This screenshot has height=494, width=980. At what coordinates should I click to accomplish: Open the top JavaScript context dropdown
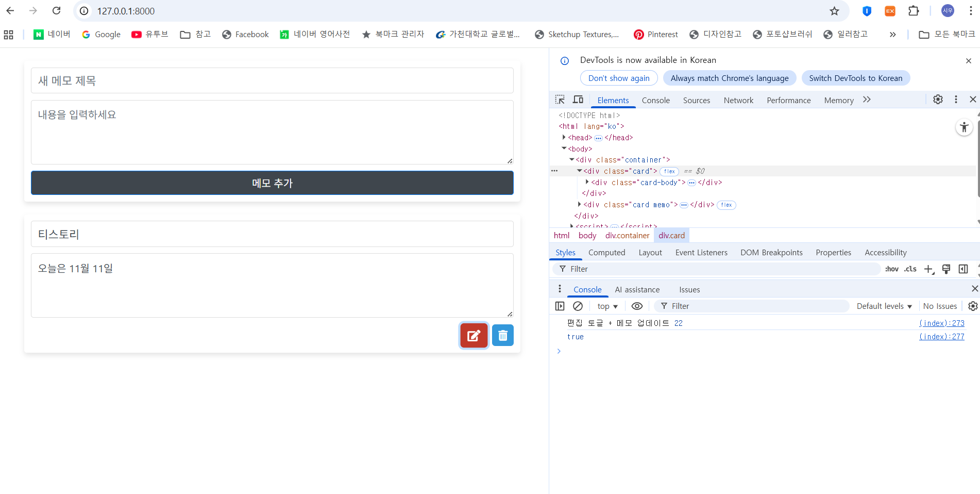click(x=607, y=306)
